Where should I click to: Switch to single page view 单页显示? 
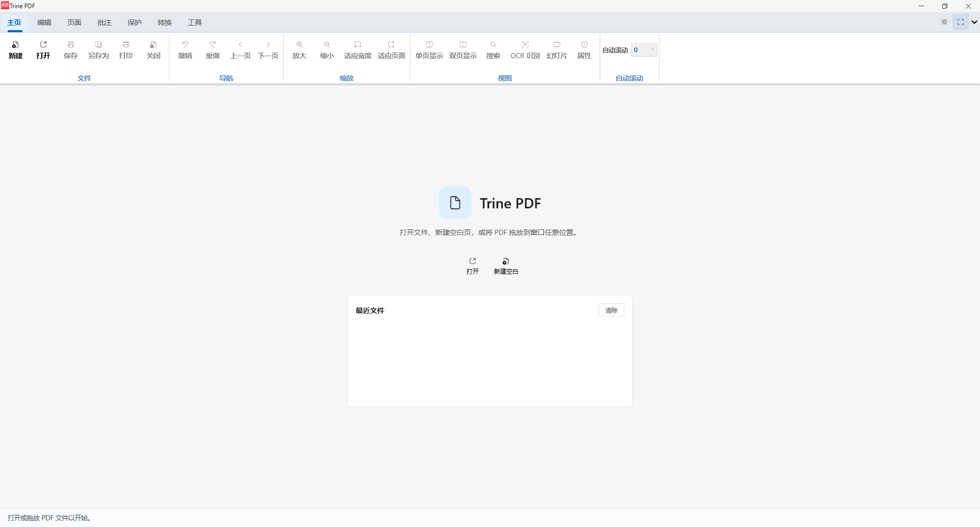pyautogui.click(x=429, y=50)
